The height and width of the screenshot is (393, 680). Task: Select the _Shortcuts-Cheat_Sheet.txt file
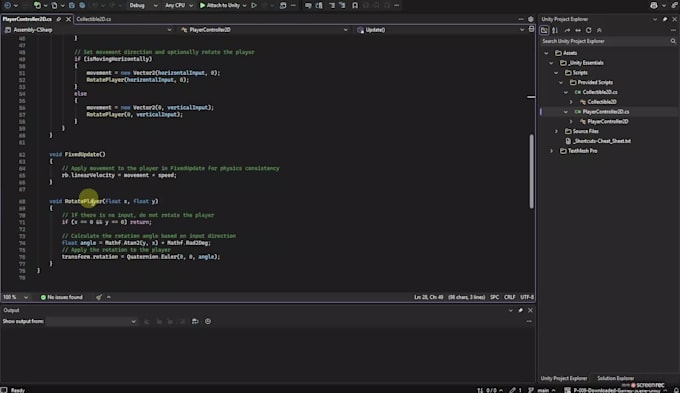602,141
